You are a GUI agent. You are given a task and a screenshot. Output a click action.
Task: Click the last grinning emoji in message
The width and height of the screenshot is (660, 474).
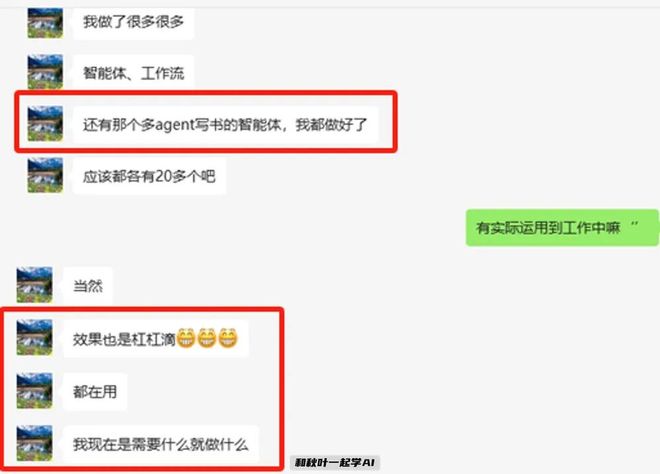tap(228, 338)
